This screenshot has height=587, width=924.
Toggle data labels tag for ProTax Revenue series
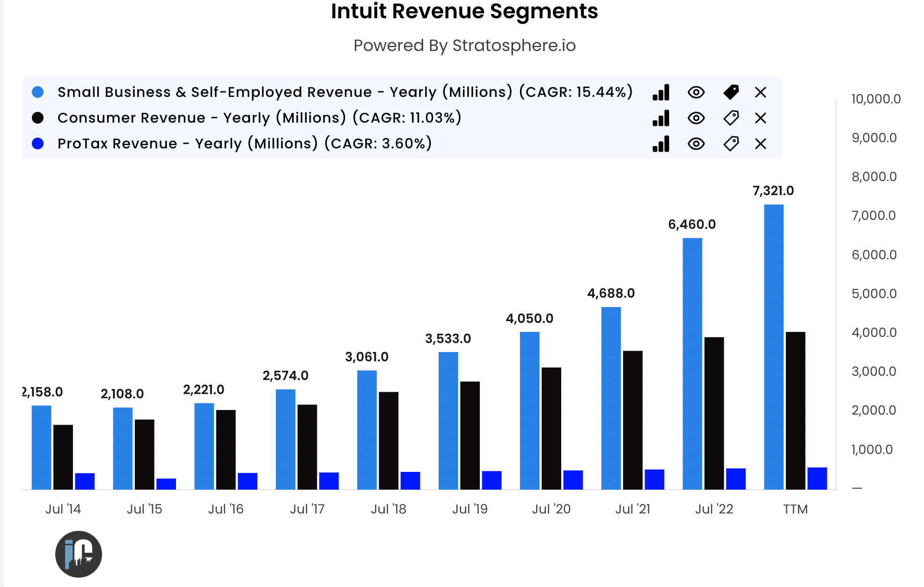(x=731, y=144)
